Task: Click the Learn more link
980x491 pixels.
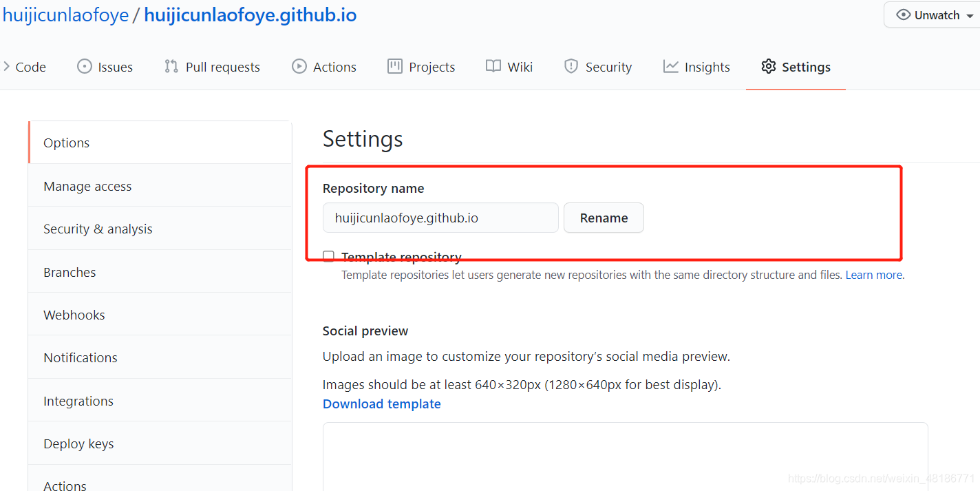Action: 874,275
